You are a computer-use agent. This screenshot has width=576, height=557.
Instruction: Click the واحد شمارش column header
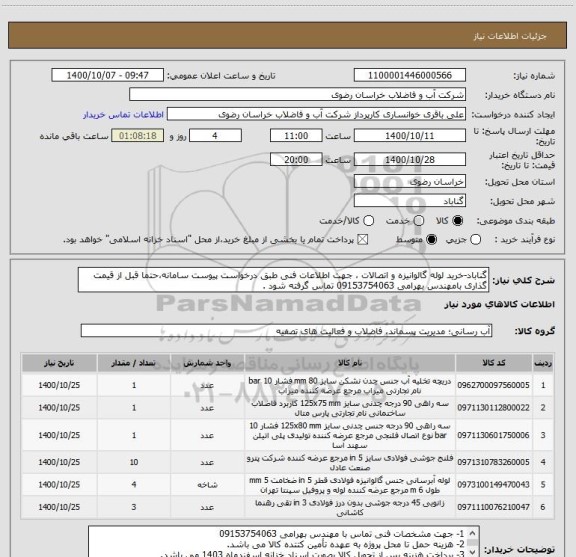(207, 363)
